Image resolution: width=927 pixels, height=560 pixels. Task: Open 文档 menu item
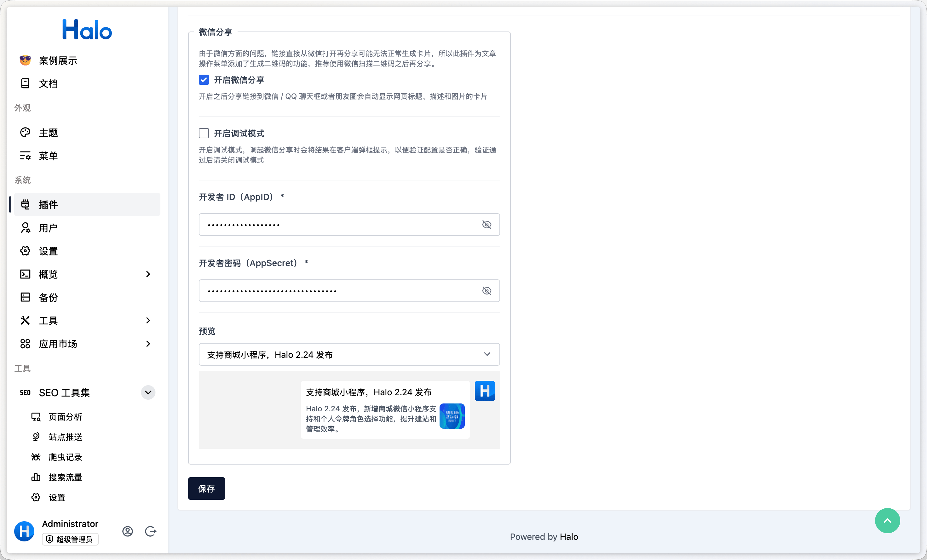click(87, 83)
